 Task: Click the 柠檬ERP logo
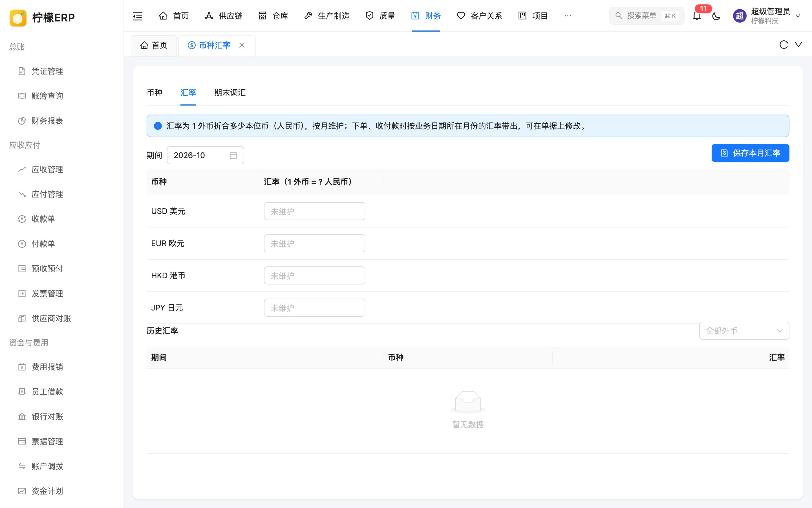pos(42,17)
